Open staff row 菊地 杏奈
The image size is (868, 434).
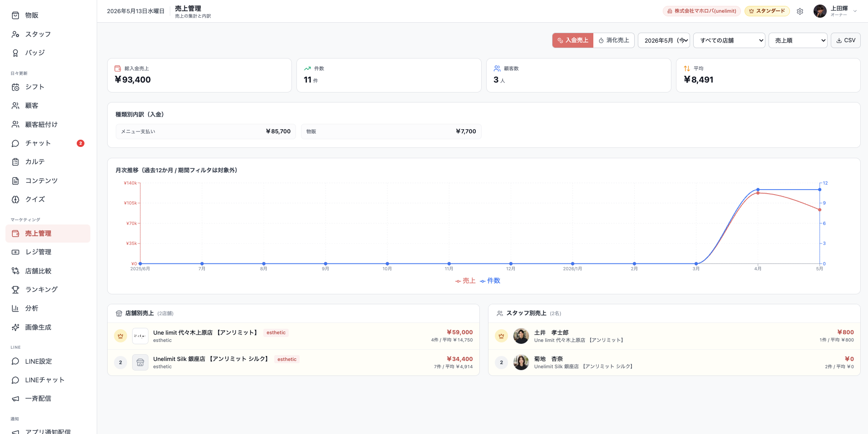674,362
